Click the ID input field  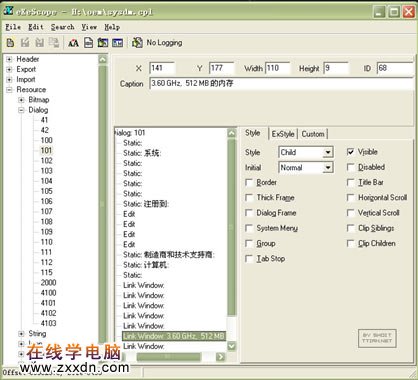click(x=395, y=68)
